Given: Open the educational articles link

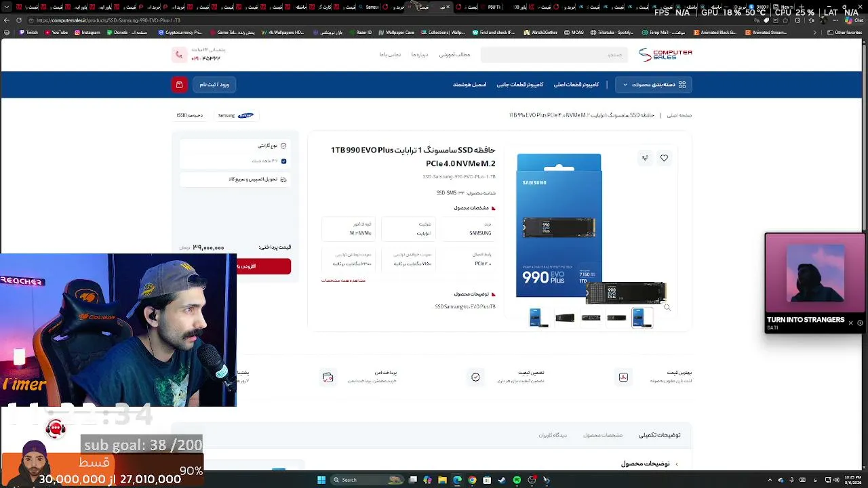Looking at the screenshot, I should [454, 55].
